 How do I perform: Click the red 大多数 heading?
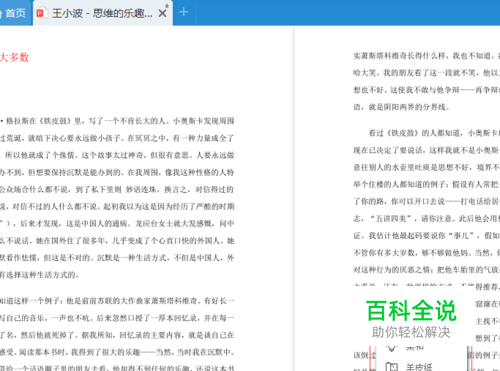pos(14,57)
